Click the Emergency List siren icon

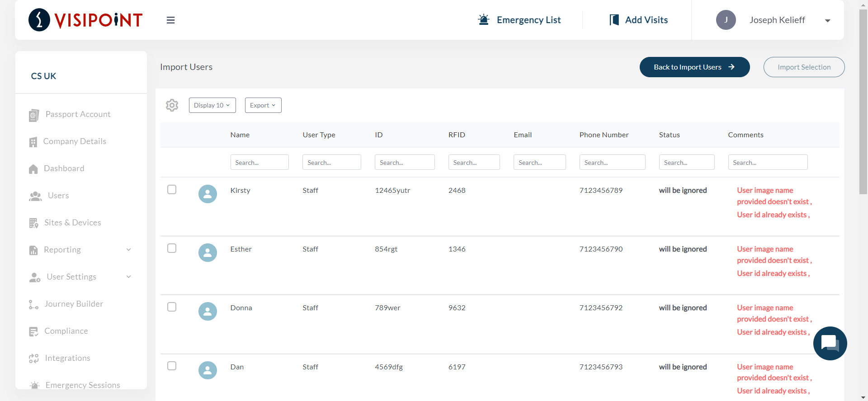click(484, 20)
